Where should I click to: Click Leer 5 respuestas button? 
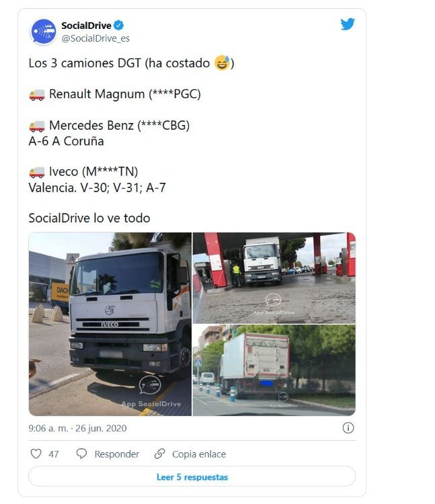tap(192, 476)
